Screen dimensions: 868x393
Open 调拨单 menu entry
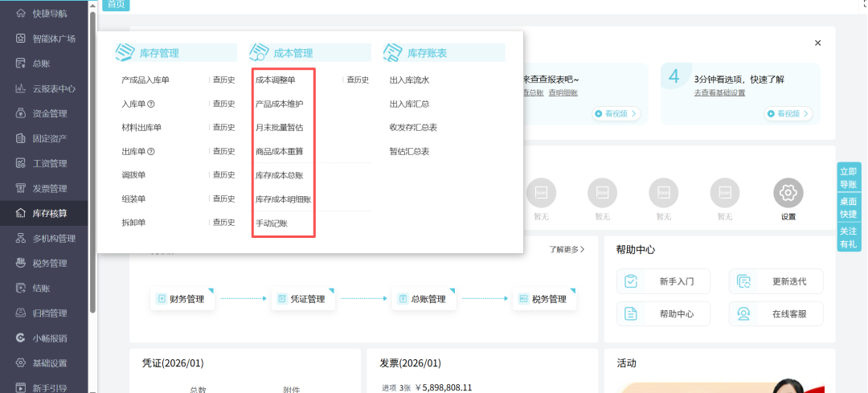[x=133, y=175]
